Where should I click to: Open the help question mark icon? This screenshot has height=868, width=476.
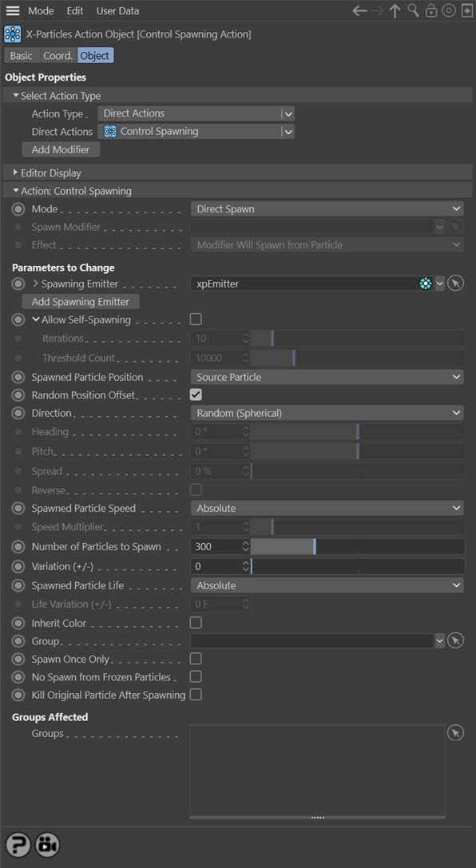click(18, 846)
